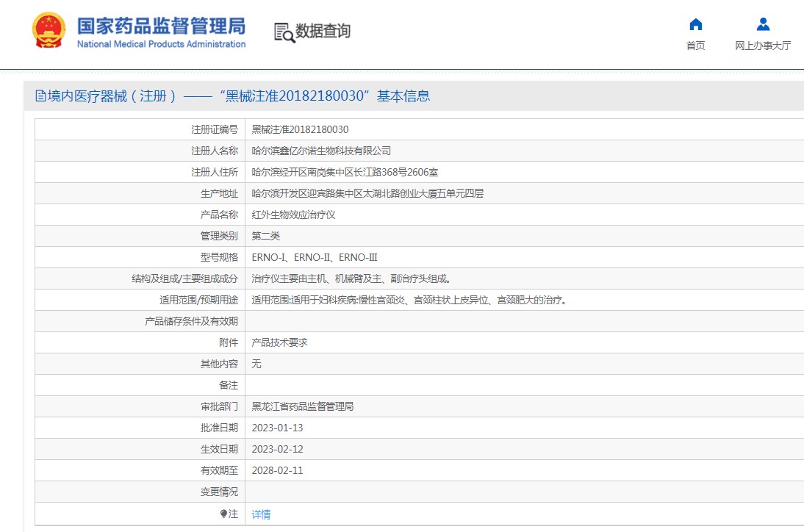Click the home house icon
Viewport: 804px width, 532px height.
click(695, 24)
